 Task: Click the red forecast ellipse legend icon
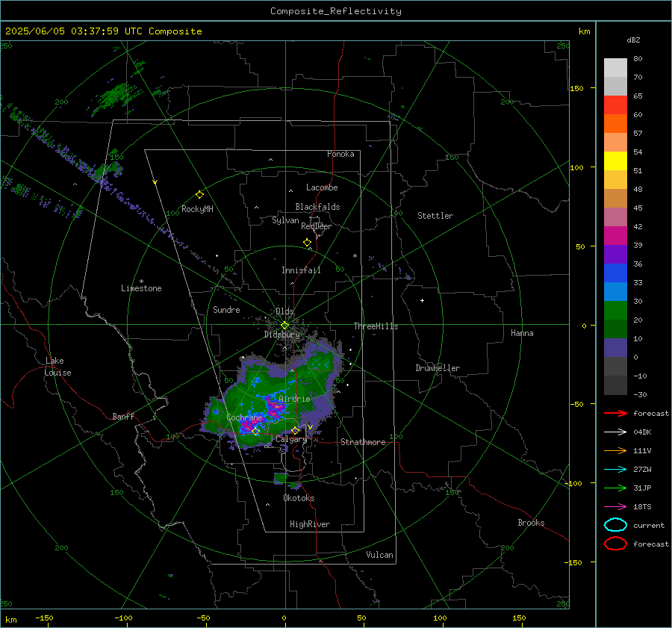[615, 544]
